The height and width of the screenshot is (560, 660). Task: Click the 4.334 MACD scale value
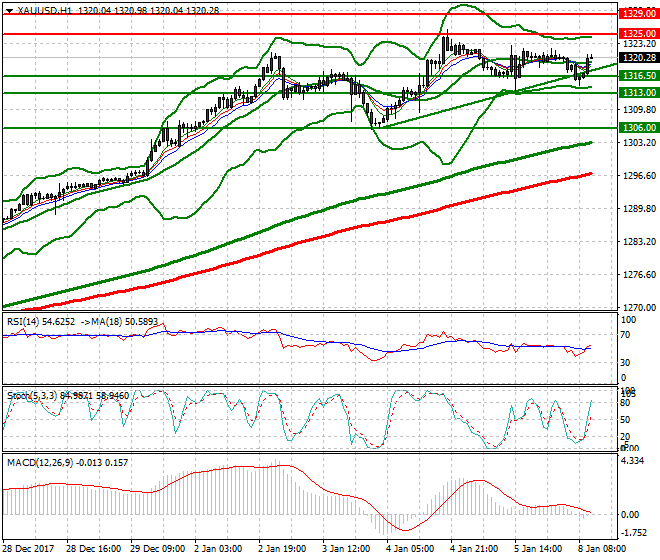coord(633,461)
